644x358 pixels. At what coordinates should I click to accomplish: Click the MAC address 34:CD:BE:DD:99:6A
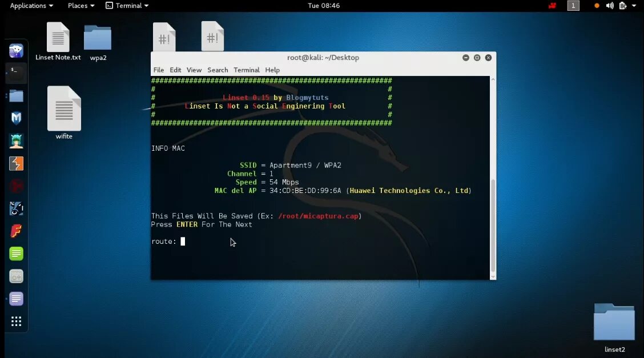(x=305, y=191)
